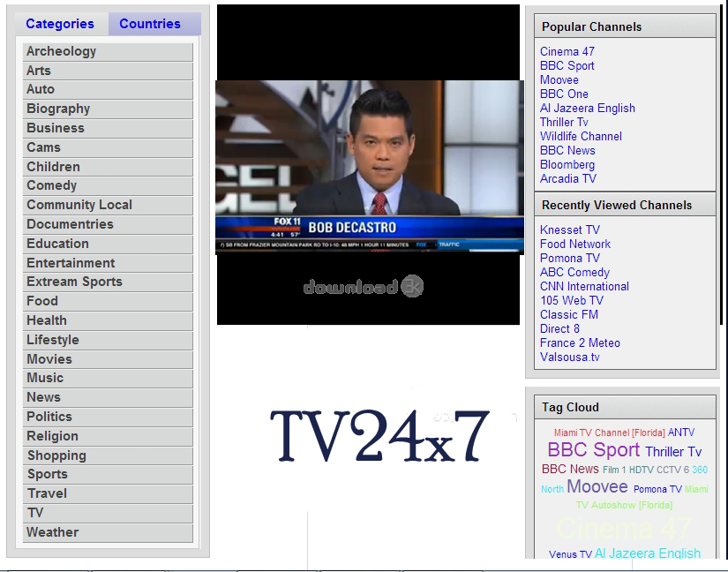
Task: Click the France 2 Meteo link
Action: [x=580, y=343]
